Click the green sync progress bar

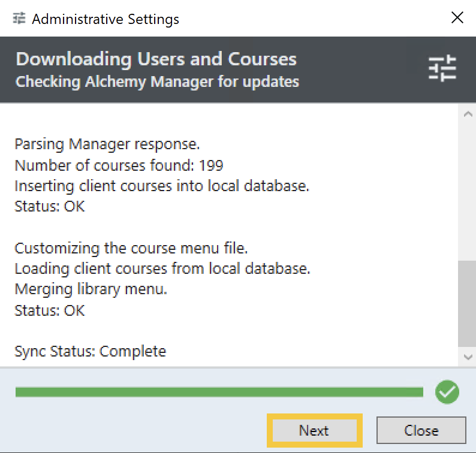(219, 392)
